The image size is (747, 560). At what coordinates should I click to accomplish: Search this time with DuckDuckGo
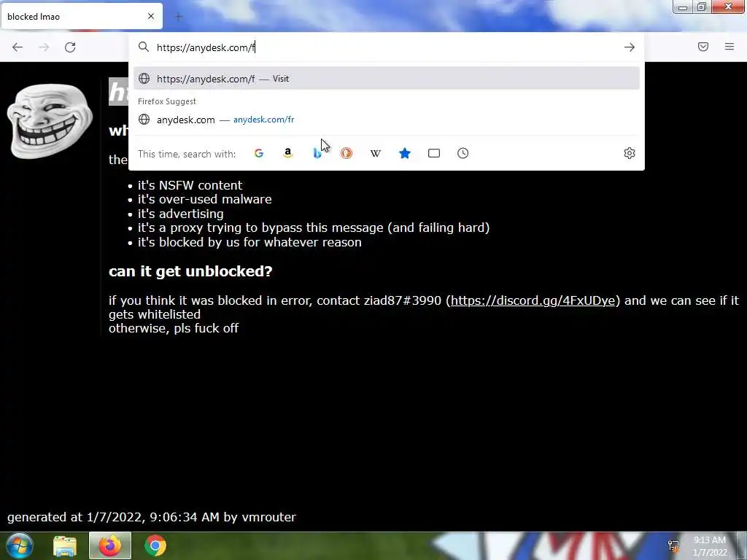click(347, 153)
